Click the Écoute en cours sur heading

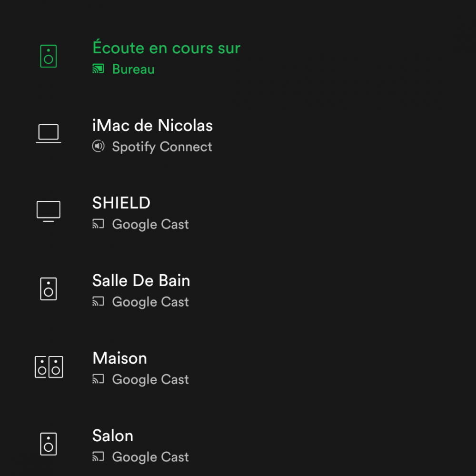166,47
